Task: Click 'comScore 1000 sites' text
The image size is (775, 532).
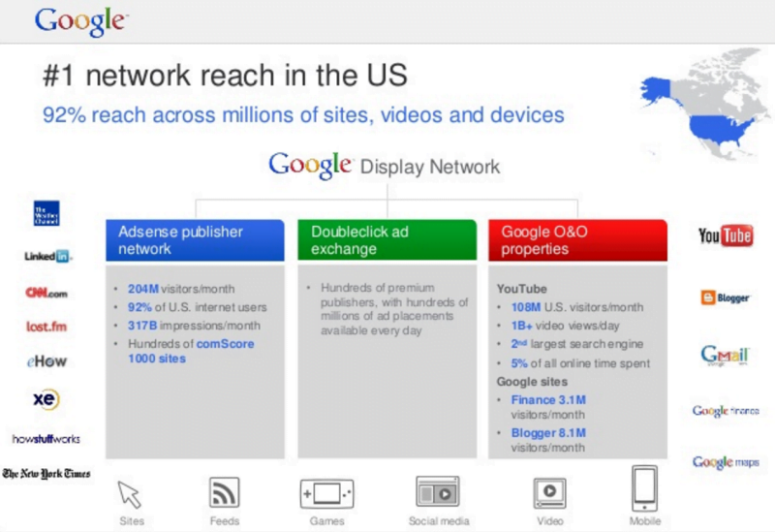Action: click(191, 351)
